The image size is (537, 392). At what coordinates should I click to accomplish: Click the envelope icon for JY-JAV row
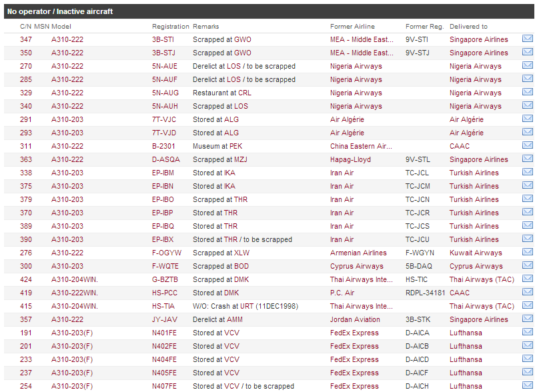(x=527, y=319)
